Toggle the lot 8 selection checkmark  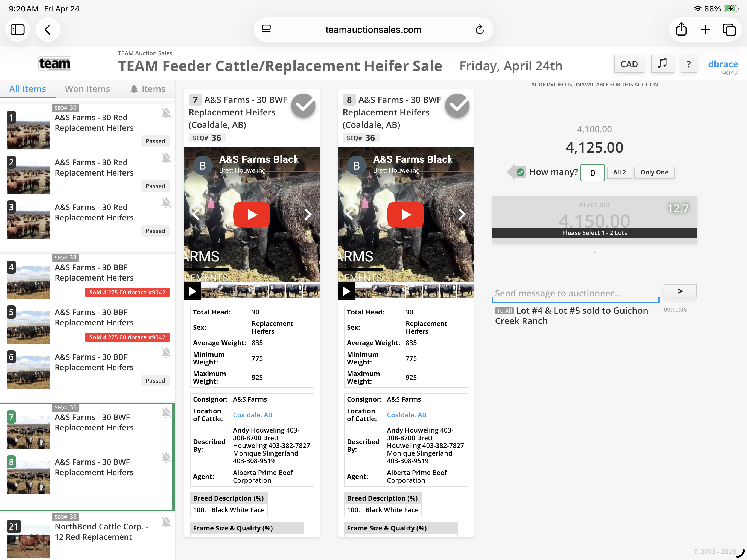[457, 106]
